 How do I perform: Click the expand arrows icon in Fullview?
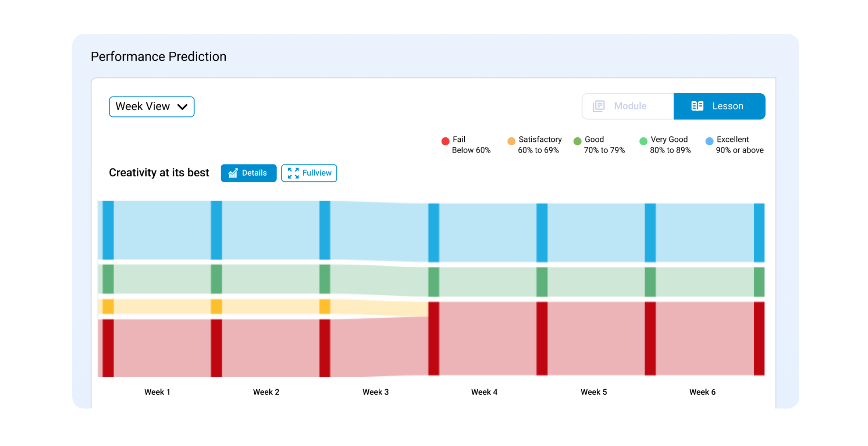pos(293,173)
